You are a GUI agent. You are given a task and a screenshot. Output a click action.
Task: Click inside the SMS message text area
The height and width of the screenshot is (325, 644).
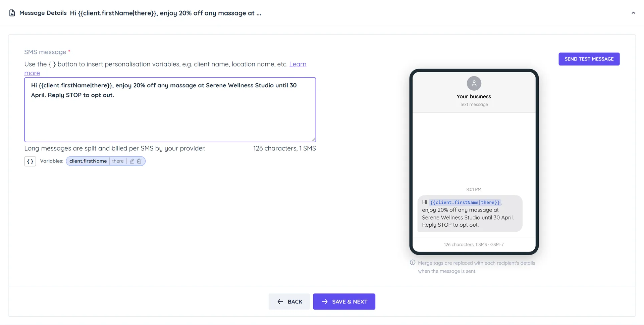coord(170,110)
